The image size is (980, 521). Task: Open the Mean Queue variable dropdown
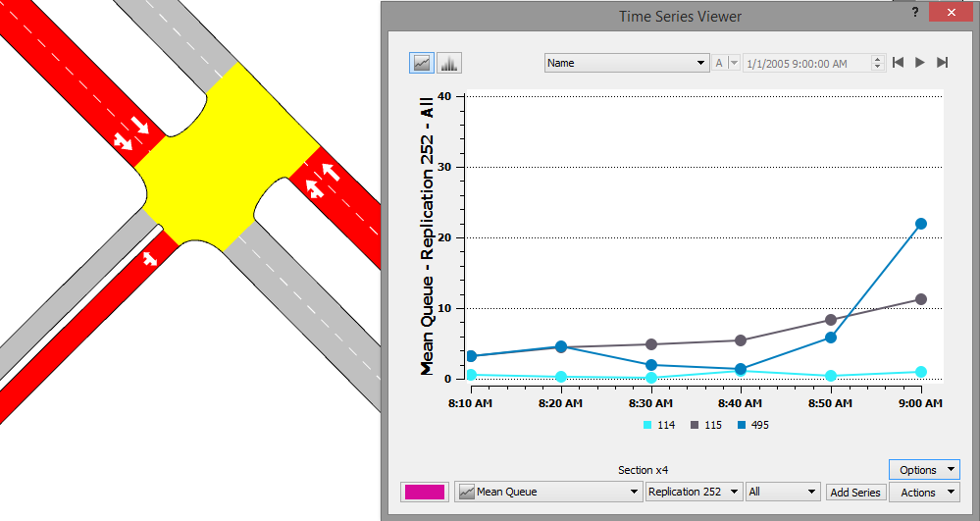pyautogui.click(x=548, y=492)
